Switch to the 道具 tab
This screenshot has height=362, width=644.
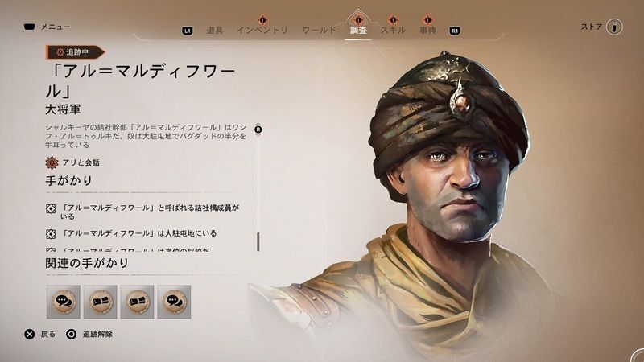click(214, 30)
